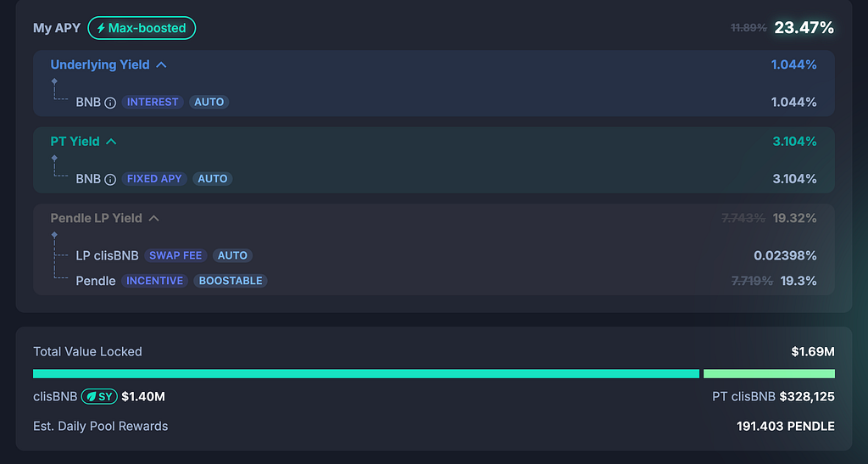The image size is (868, 464).
Task: Collapse the PT Yield section chevron
Action: (111, 142)
